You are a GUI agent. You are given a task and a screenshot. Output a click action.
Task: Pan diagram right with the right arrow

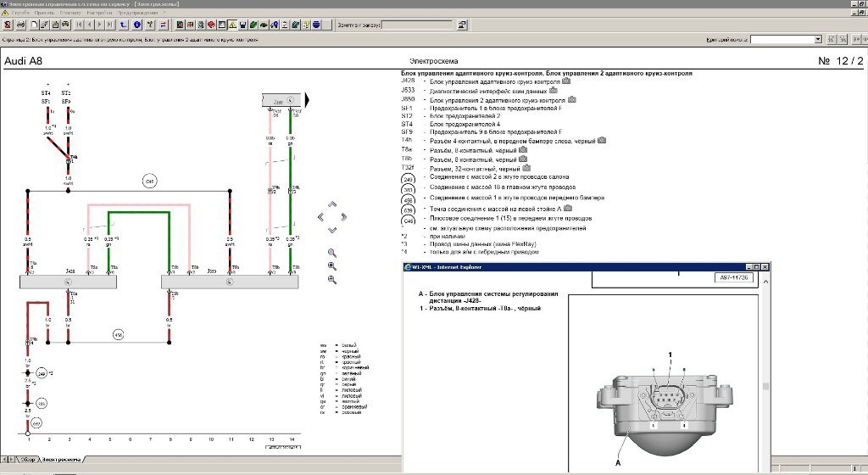343,217
